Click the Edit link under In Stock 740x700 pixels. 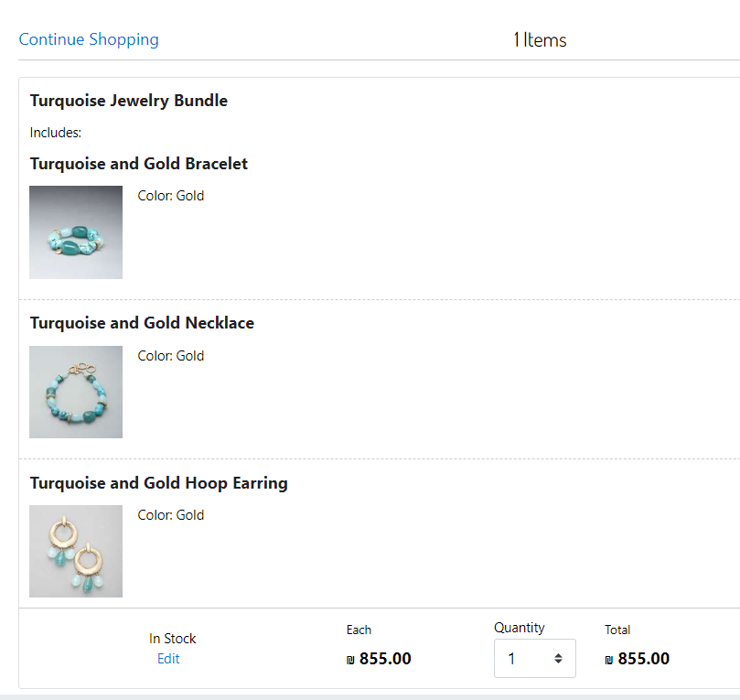pos(168,659)
